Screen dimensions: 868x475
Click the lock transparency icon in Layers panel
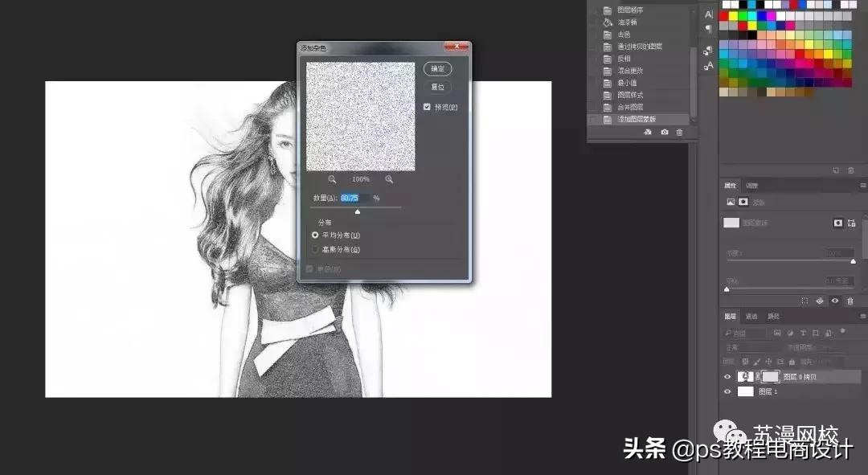(747, 362)
